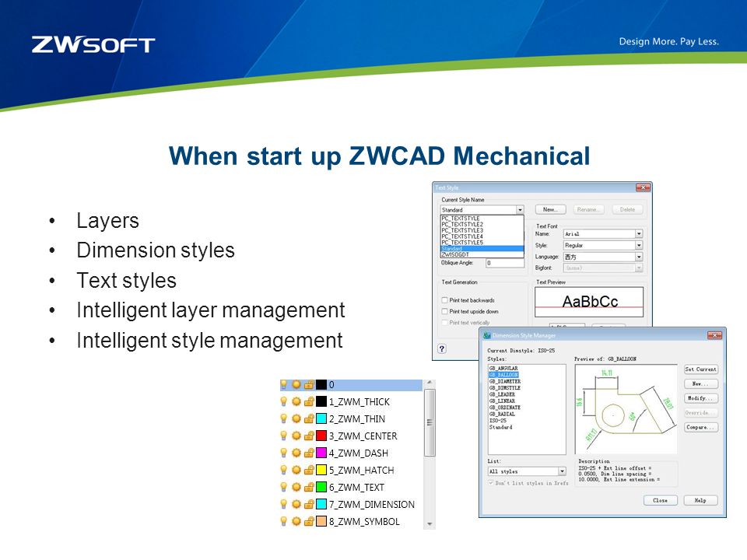Click lock icon of 3_ZWM_CENTER layer
Screen dimensions: 747x560
(309, 436)
